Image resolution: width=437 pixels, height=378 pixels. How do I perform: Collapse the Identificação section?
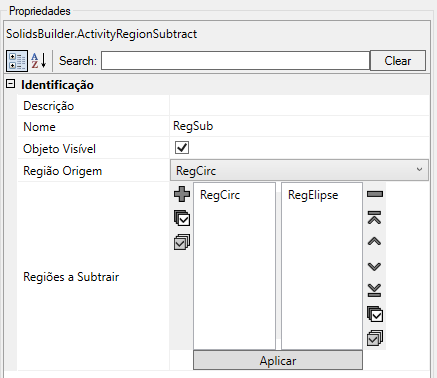pyautogui.click(x=11, y=84)
